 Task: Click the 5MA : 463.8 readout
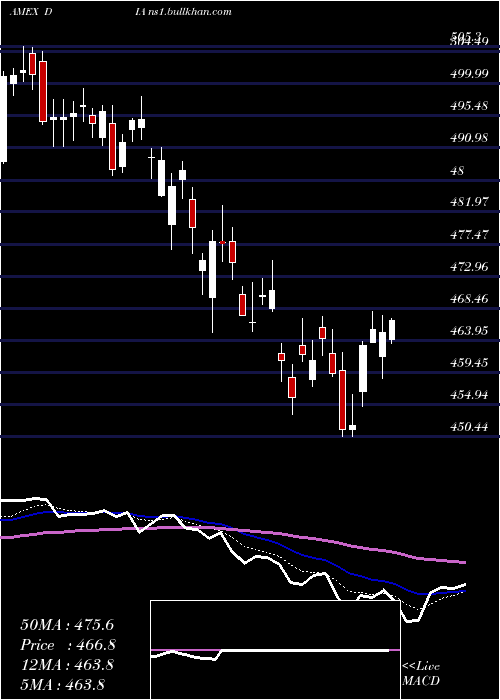pos(62,685)
